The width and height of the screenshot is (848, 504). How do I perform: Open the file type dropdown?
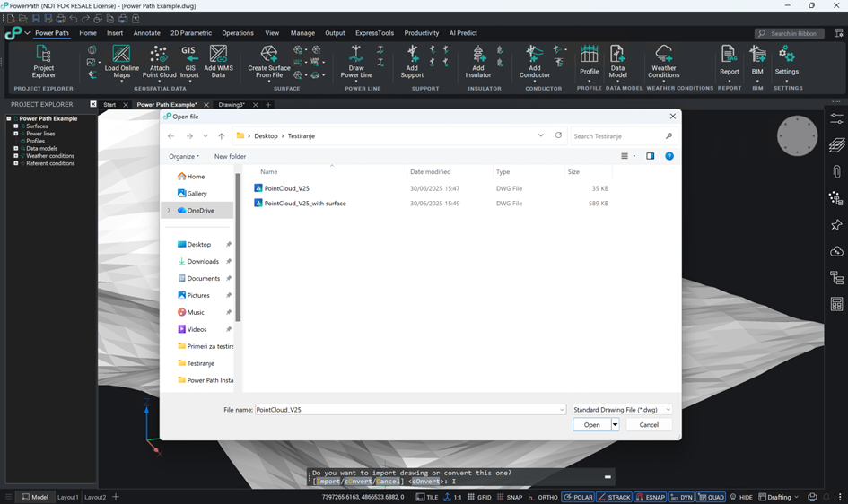pos(622,410)
